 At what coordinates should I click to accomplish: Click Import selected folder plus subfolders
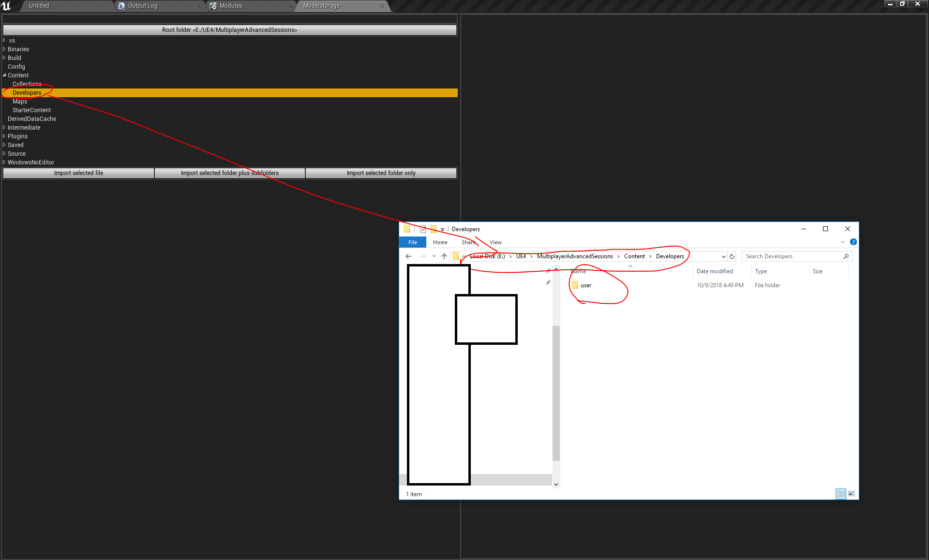pos(230,173)
